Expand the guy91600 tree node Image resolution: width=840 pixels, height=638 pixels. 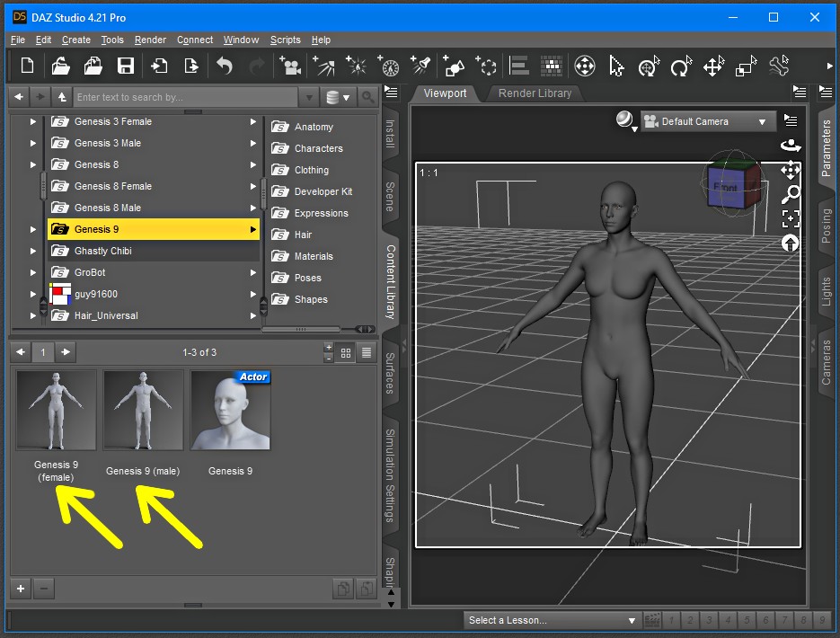(32, 294)
